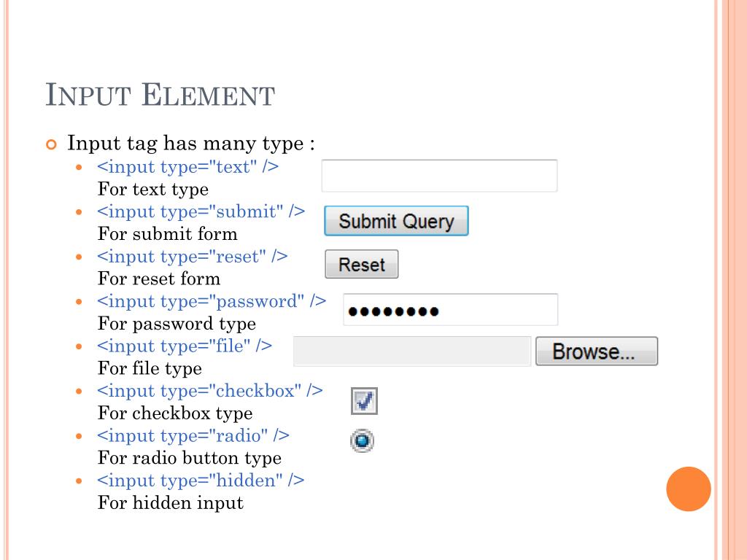The width and height of the screenshot is (747, 560).
Task: Click the "For hidden input" description text
Action: coord(171,503)
